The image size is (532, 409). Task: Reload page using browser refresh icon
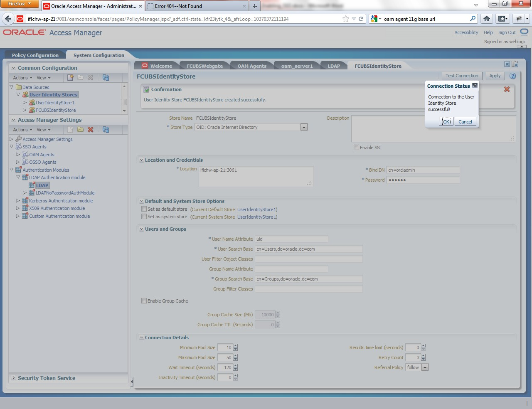(x=361, y=19)
